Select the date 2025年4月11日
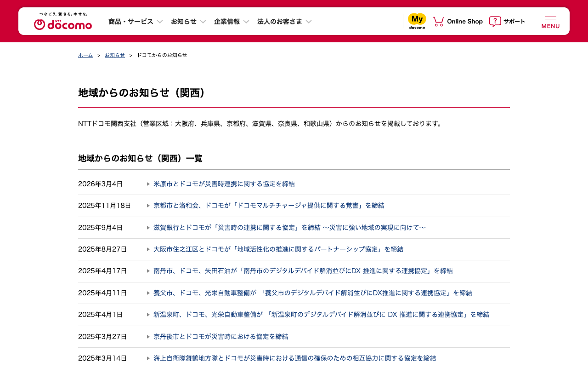 click(x=102, y=293)
